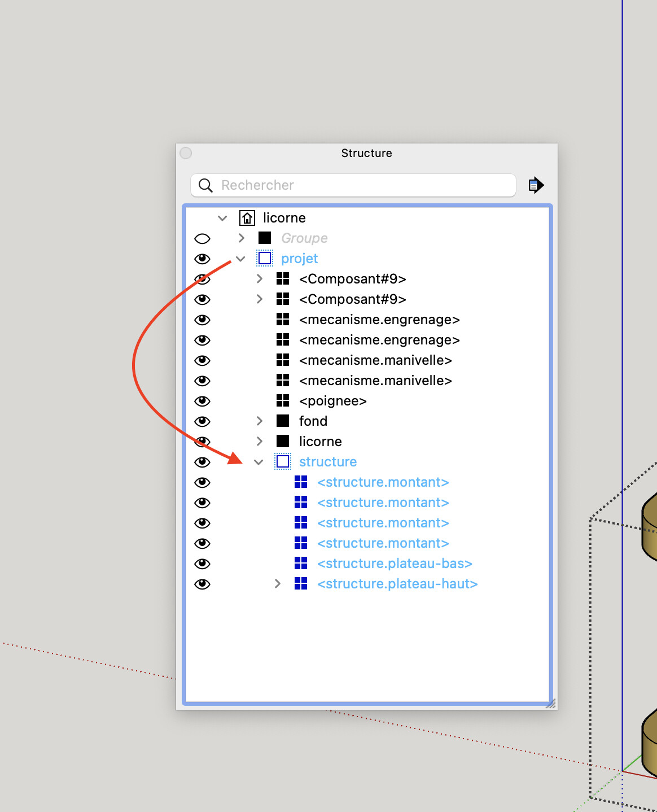657x812 pixels.
Task: Select the <mecanisme.engrenage> entry
Action: point(379,320)
